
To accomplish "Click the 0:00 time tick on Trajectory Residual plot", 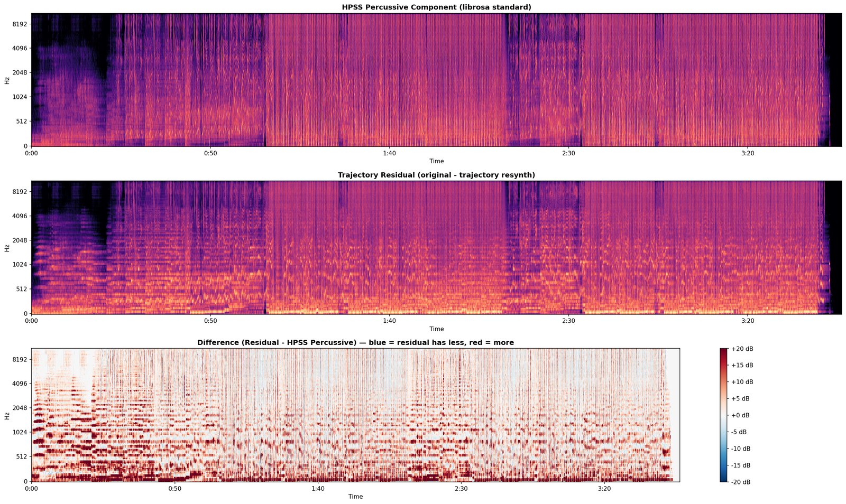I will (31, 321).
